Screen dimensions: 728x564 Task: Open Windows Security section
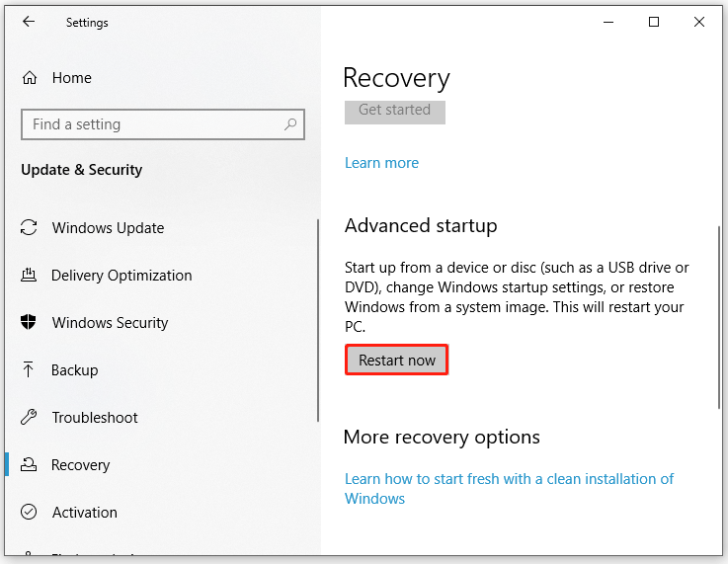[110, 323]
